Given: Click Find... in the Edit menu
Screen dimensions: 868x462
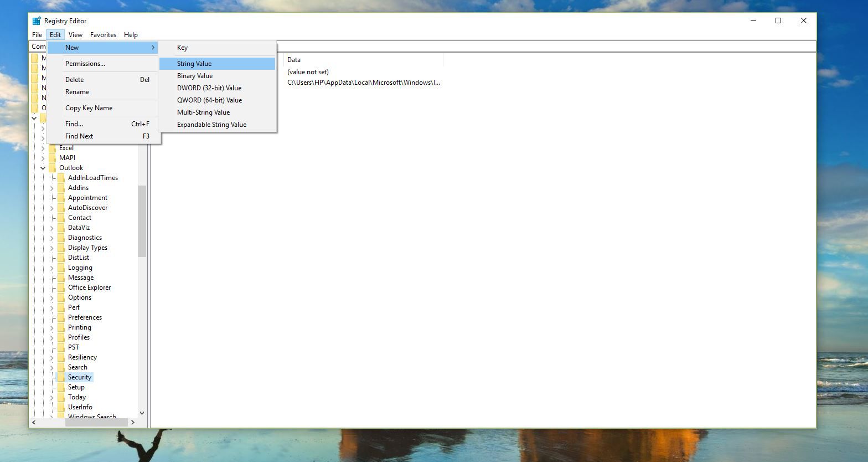Looking at the screenshot, I should pos(103,124).
